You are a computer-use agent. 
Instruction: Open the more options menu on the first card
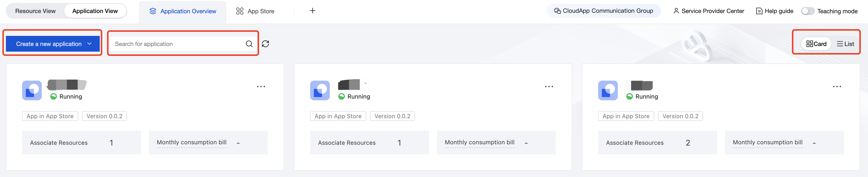261,87
